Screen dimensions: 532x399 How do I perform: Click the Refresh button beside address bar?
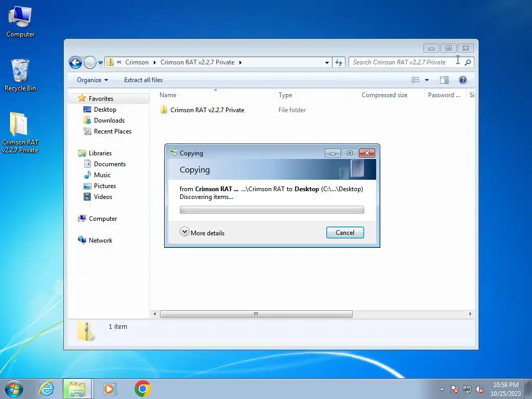(339, 62)
